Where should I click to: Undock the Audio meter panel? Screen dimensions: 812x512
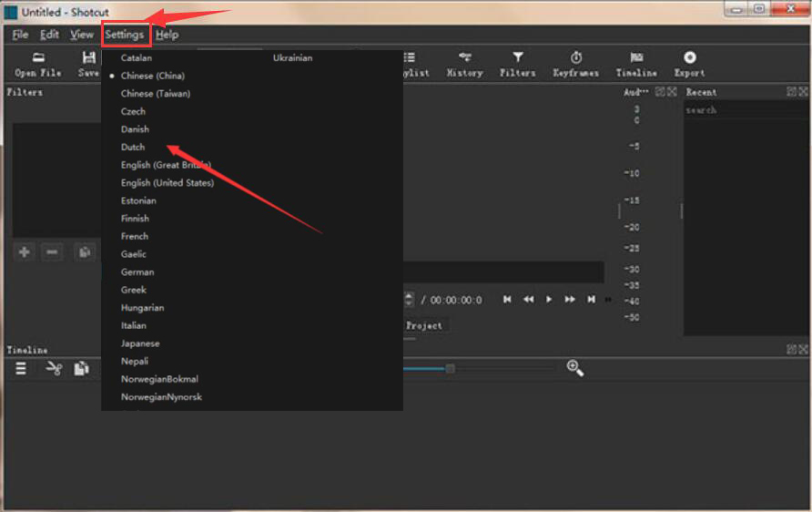(x=660, y=92)
